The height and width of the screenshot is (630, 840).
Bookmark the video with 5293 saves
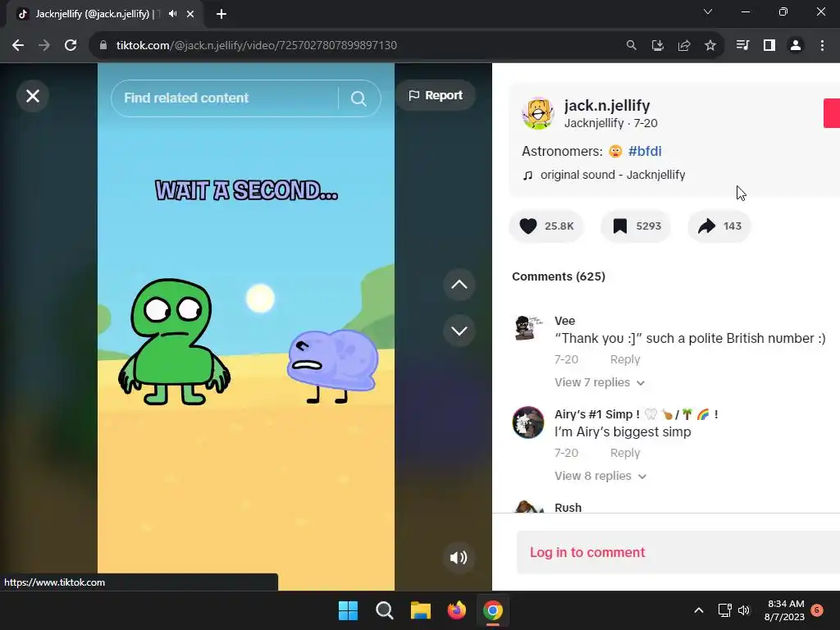[620, 226]
